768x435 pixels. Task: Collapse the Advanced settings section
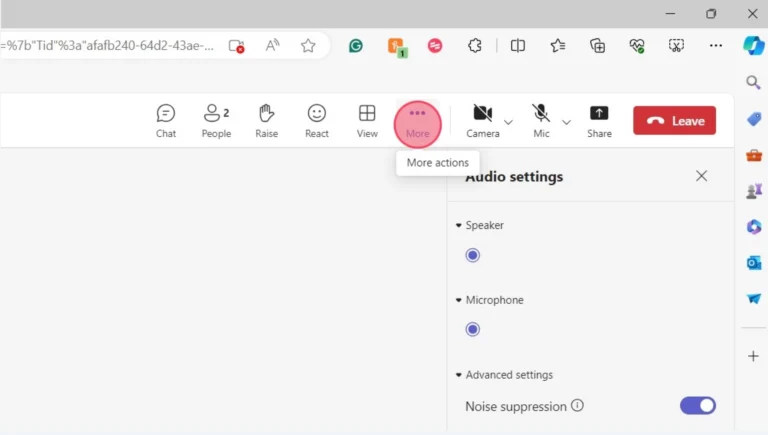point(458,375)
